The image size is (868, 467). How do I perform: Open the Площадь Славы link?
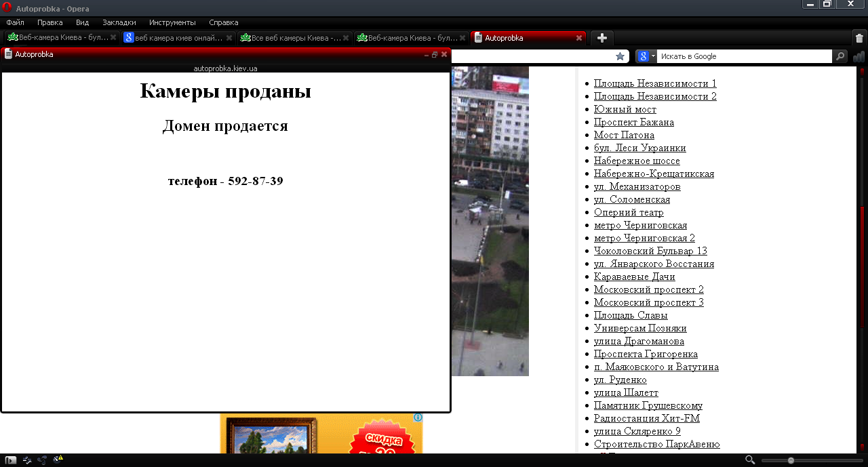(x=631, y=315)
